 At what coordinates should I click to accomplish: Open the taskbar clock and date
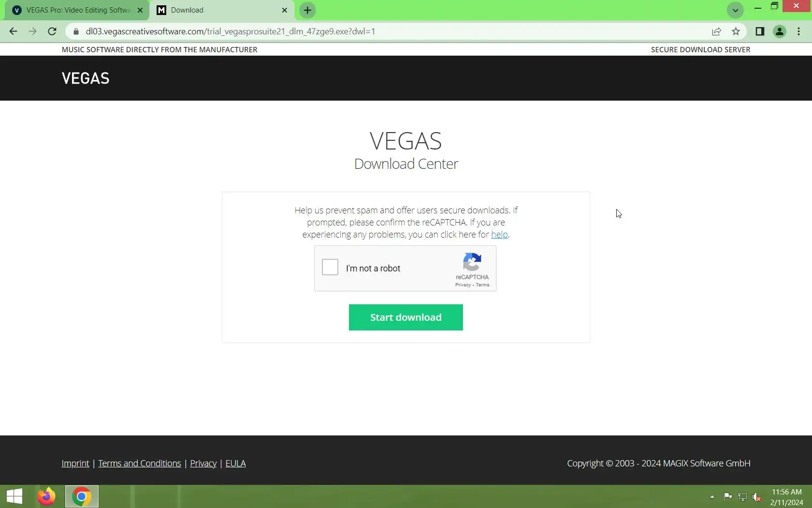coord(787,497)
